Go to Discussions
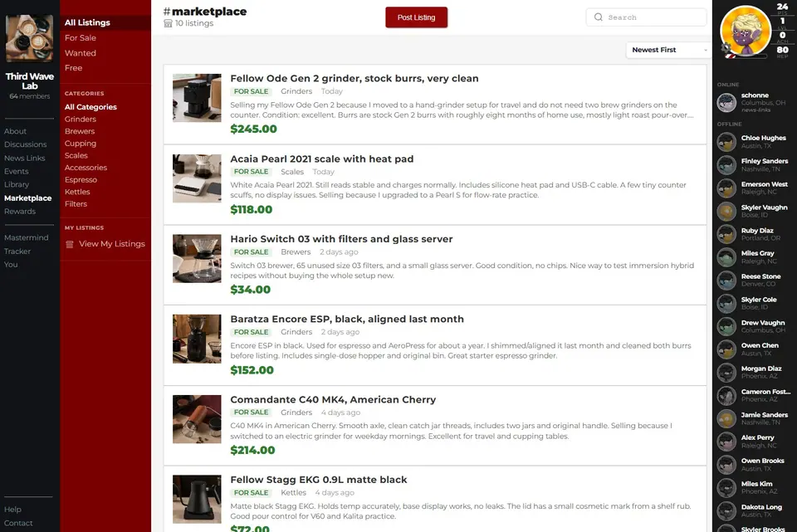The image size is (797, 532). point(26,144)
